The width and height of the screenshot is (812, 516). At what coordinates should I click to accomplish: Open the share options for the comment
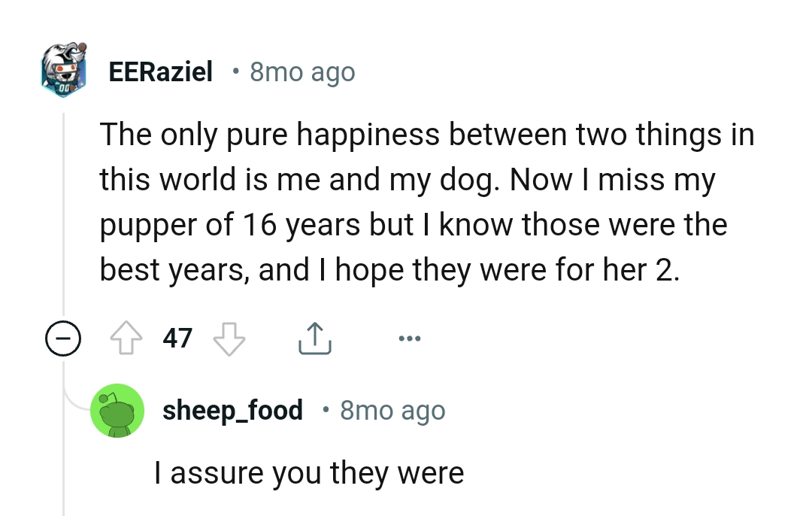point(315,338)
